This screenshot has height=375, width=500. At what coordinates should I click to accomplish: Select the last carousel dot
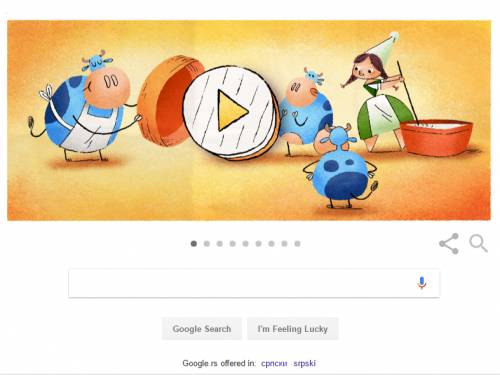(x=297, y=244)
